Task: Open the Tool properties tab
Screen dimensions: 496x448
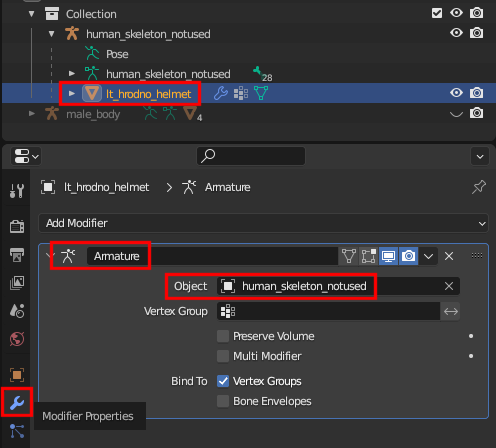Action: point(17,191)
